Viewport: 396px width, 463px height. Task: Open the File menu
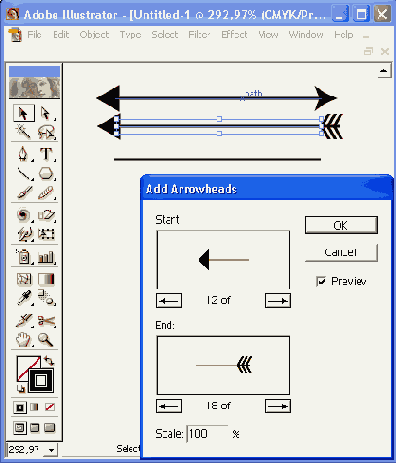(34, 35)
